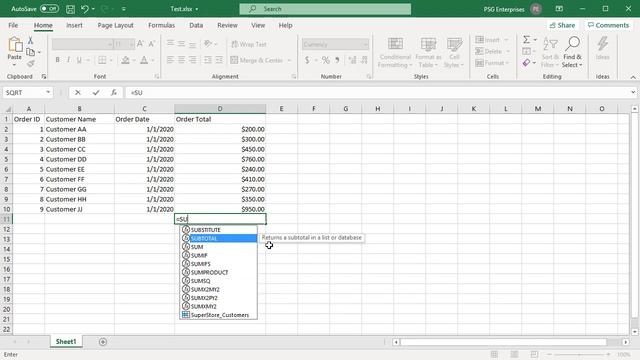Screen dimensions: 640x360
Task: Click the formula bar showing =SU
Action: (x=377, y=93)
